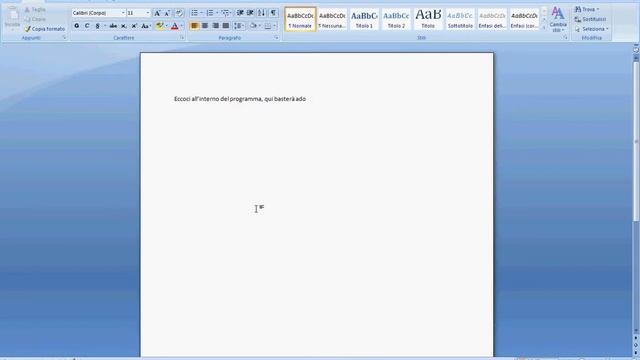This screenshot has width=640, height=360.
Task: Apply the Sottotitolo style
Action: pos(460,19)
